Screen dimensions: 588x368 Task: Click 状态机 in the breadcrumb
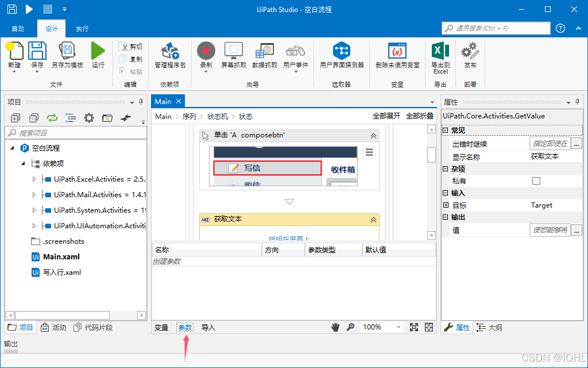coord(218,117)
